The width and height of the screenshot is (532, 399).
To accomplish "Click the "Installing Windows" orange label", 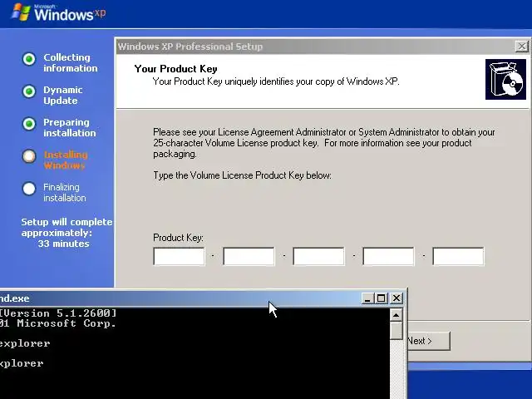I will coord(66,160).
